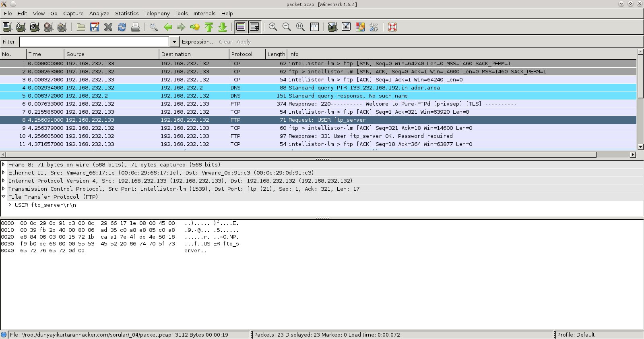Click Expression... filter button
This screenshot has width=644, height=339.
click(198, 42)
